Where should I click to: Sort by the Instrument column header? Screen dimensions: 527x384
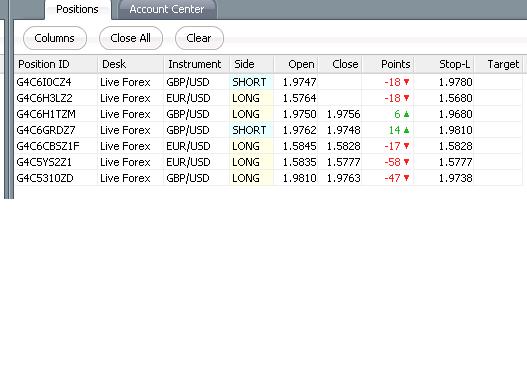[196, 64]
